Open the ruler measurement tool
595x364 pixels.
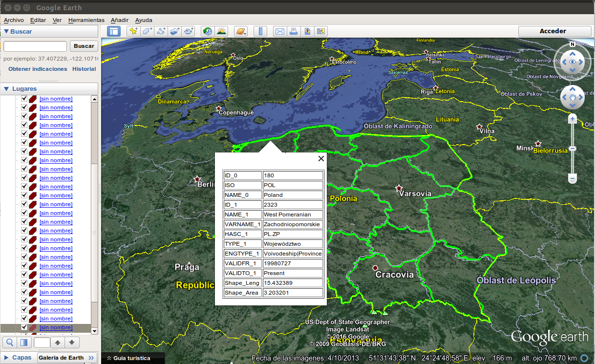260,31
